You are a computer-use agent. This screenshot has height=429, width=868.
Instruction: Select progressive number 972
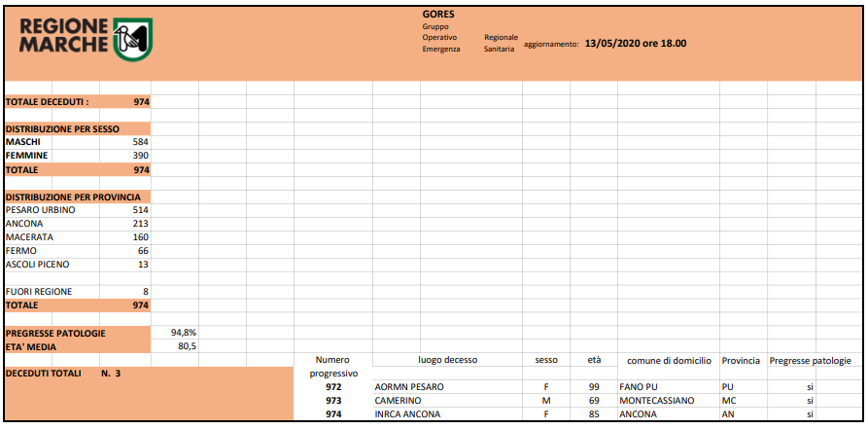(333, 387)
